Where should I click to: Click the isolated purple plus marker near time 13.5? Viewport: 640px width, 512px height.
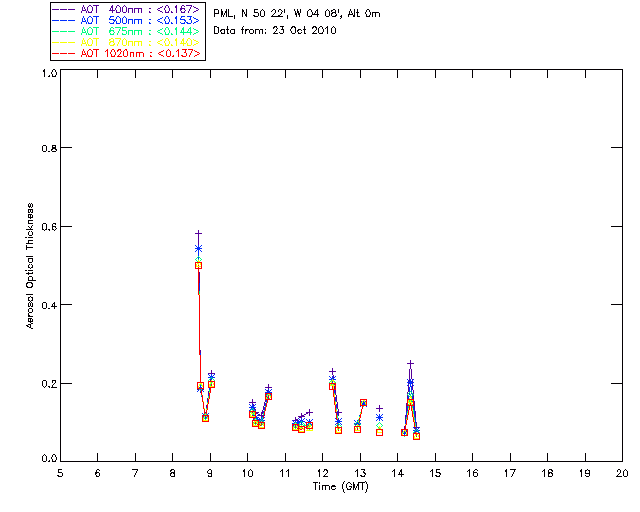[x=379, y=408]
